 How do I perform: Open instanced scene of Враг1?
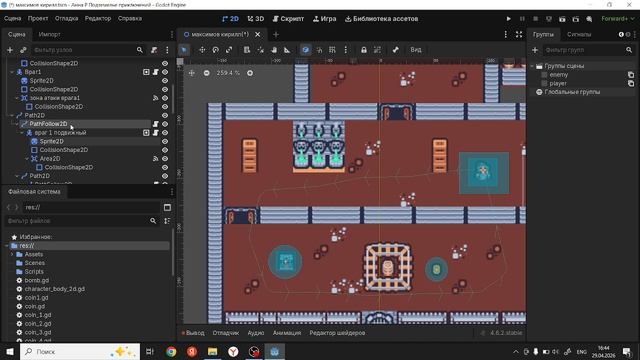pos(146,72)
